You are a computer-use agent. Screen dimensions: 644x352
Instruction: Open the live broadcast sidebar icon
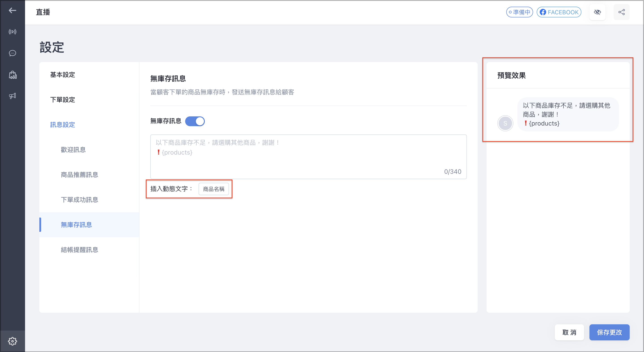pos(12,32)
